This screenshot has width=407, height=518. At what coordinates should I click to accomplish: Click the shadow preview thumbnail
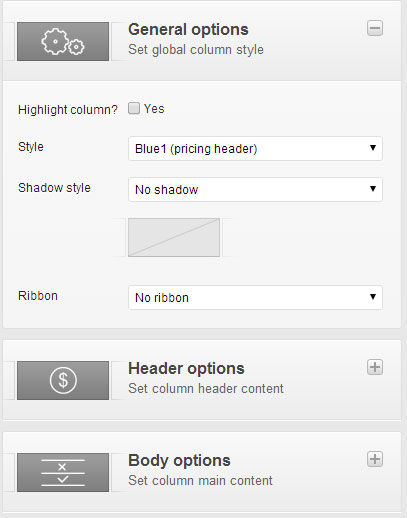[x=174, y=237]
